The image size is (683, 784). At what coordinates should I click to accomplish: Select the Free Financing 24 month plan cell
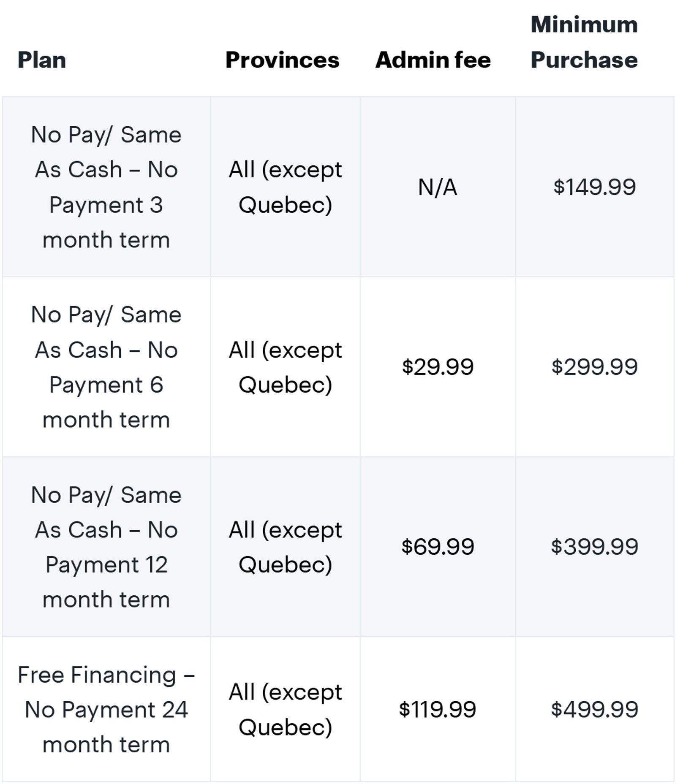106,709
